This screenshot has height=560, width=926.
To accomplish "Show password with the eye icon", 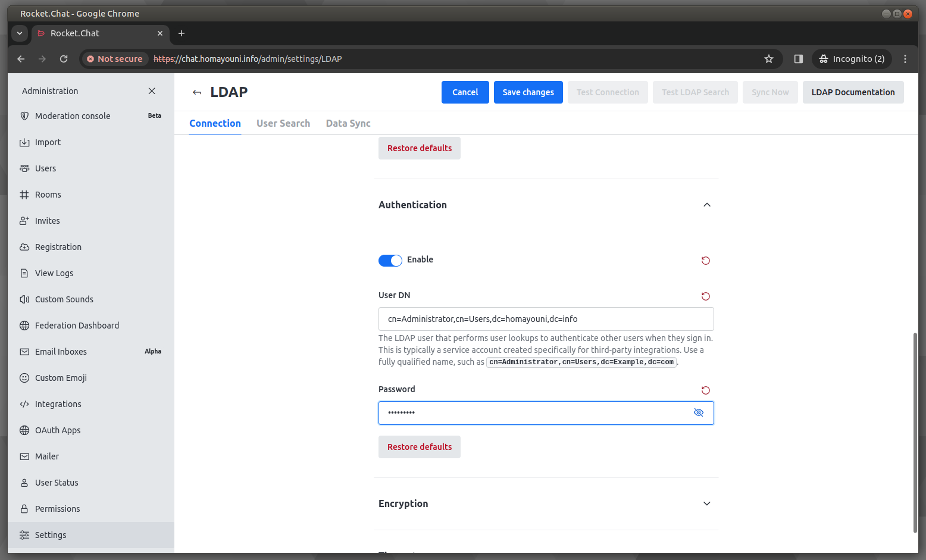I will (699, 412).
